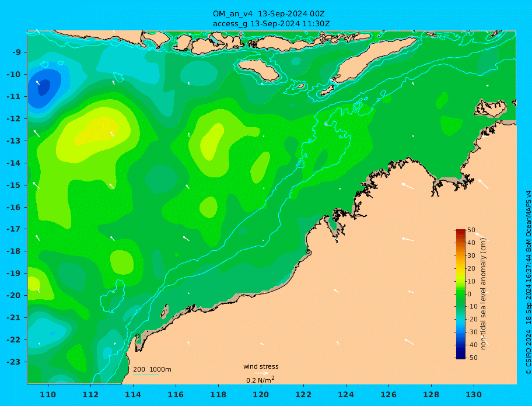Click the '200 1000m' depth contour legend text

152,369
